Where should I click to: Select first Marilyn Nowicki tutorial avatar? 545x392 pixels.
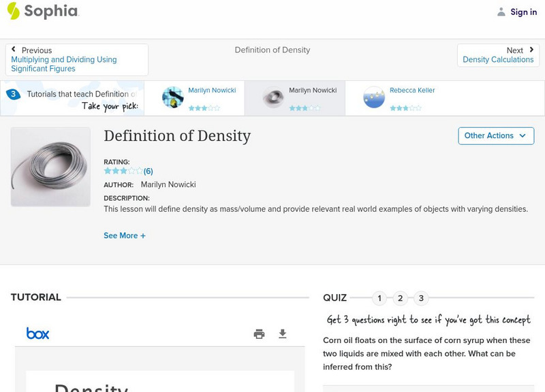point(173,98)
